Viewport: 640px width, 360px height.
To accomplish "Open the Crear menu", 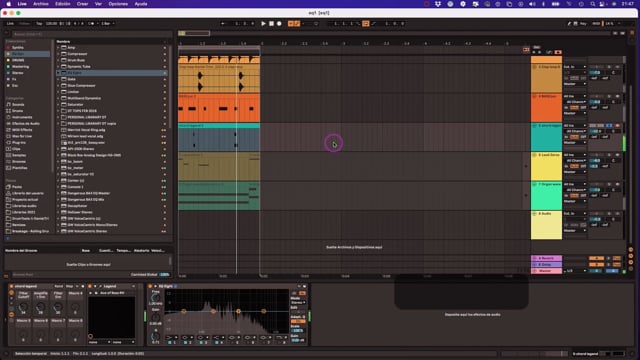I will 82,4.
